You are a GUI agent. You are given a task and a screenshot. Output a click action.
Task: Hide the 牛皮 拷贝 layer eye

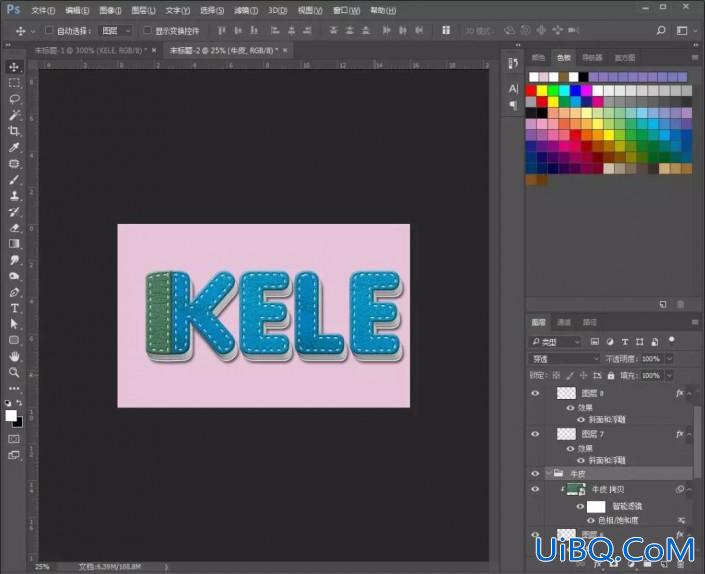pos(535,489)
